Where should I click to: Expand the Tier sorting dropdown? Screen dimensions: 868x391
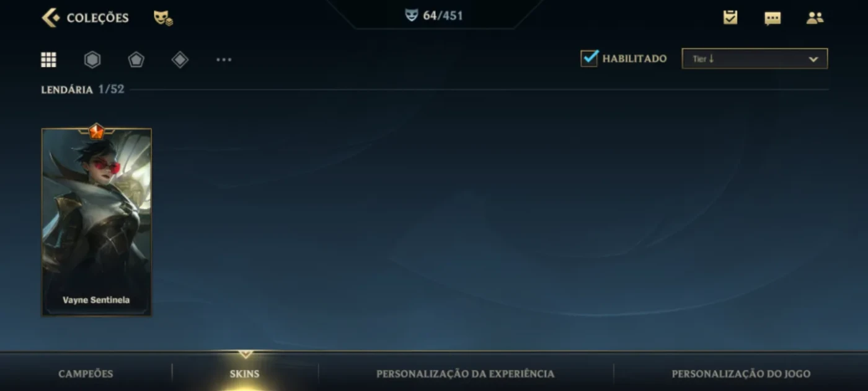(755, 59)
